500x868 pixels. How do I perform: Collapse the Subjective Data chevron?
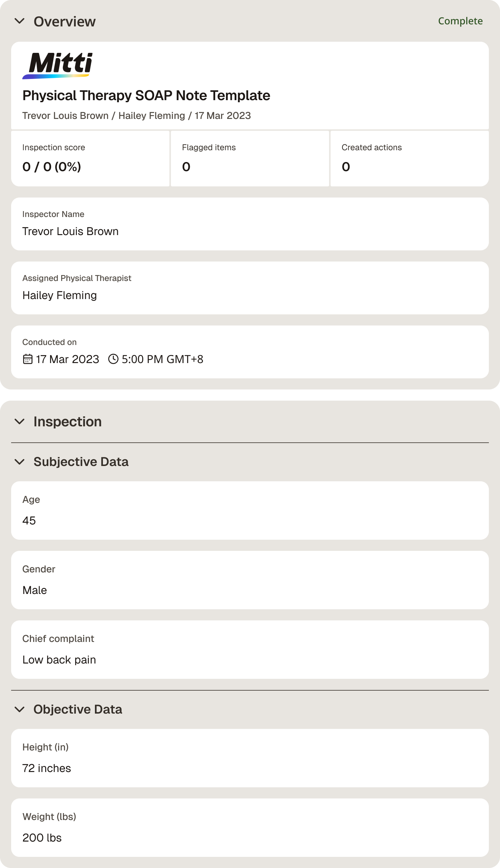click(20, 462)
